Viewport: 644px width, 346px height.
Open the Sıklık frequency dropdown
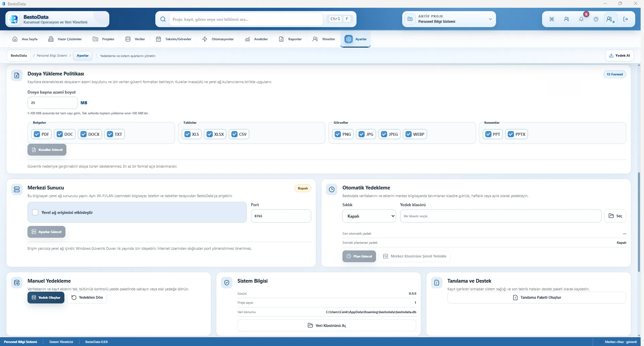(369, 216)
